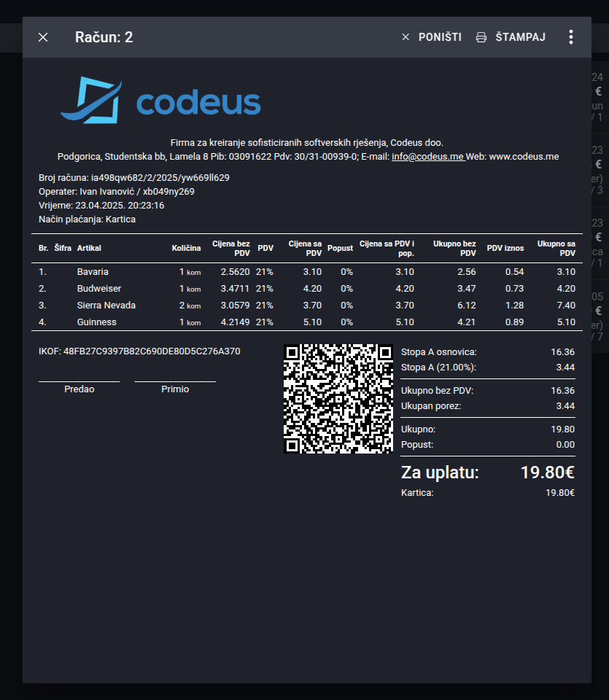609x700 pixels.
Task: Select the Sierra Nevada item name
Action: click(106, 306)
